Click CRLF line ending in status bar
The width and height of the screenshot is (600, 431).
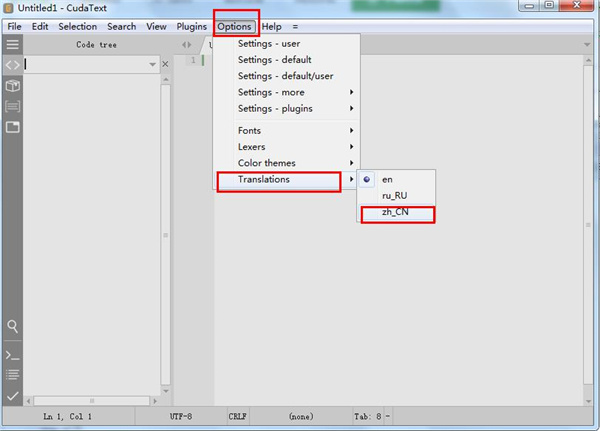[238, 416]
